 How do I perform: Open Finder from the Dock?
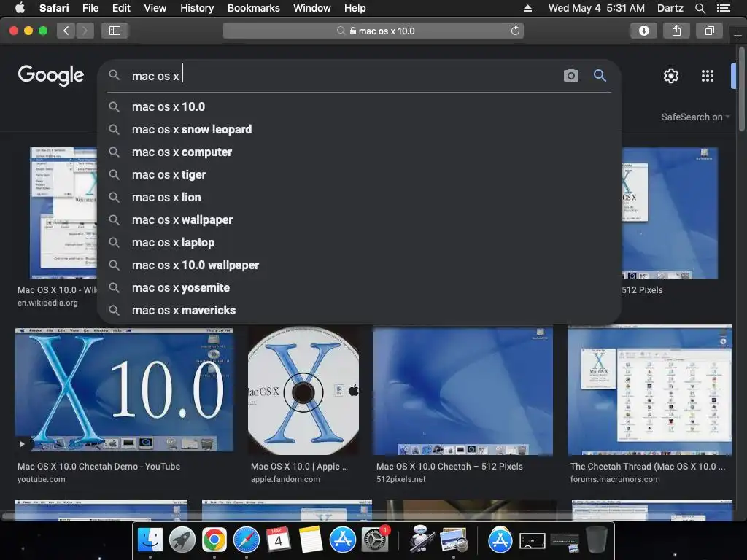pos(150,540)
